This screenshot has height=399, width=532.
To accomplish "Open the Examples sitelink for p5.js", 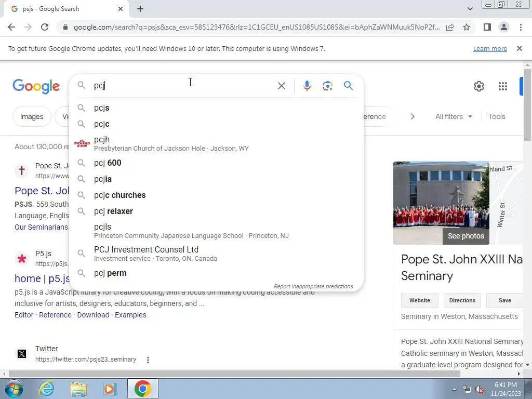I will pyautogui.click(x=130, y=315).
